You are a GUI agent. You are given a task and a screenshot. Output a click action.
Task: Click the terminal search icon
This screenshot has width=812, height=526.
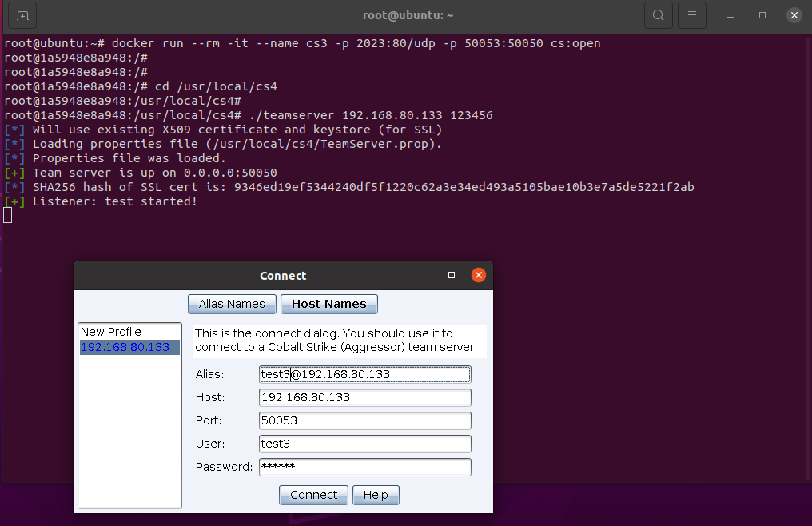pos(659,15)
